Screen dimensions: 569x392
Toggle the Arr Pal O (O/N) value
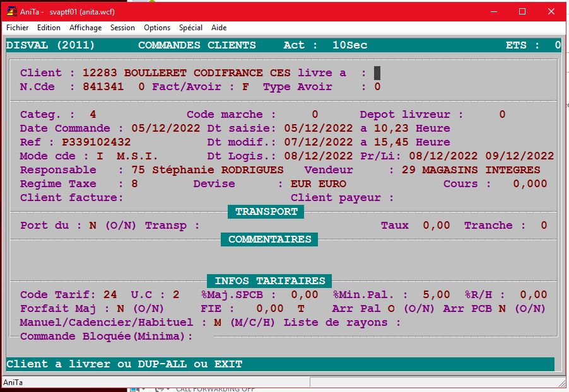[391, 309]
